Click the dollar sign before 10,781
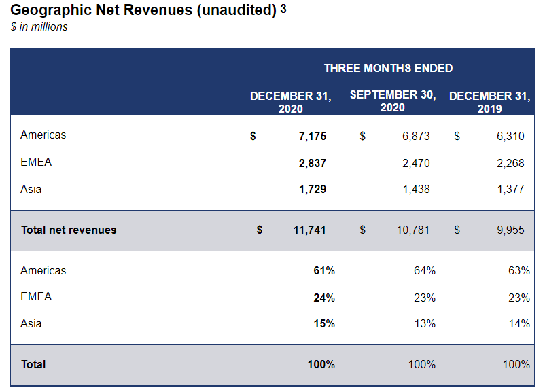Viewport: 545px width, 392px height. pos(362,230)
